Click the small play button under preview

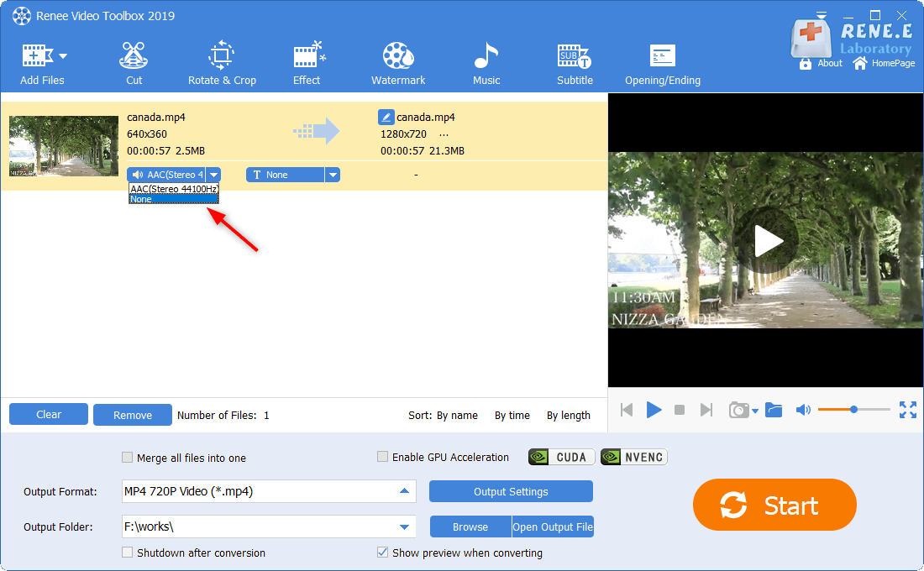(654, 410)
